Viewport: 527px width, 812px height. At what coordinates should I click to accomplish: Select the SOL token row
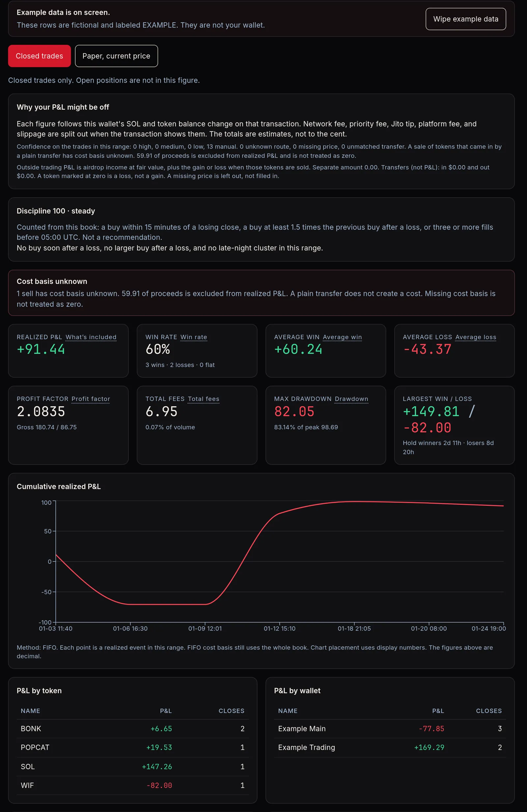(132, 767)
